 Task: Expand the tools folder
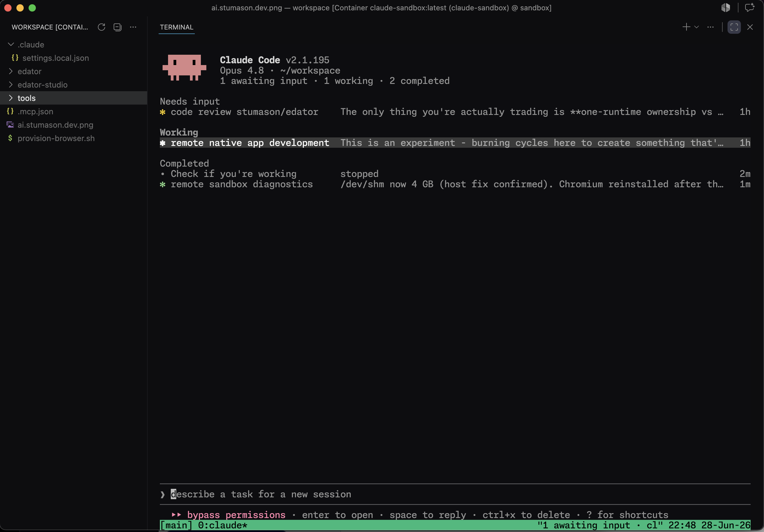tap(74, 98)
